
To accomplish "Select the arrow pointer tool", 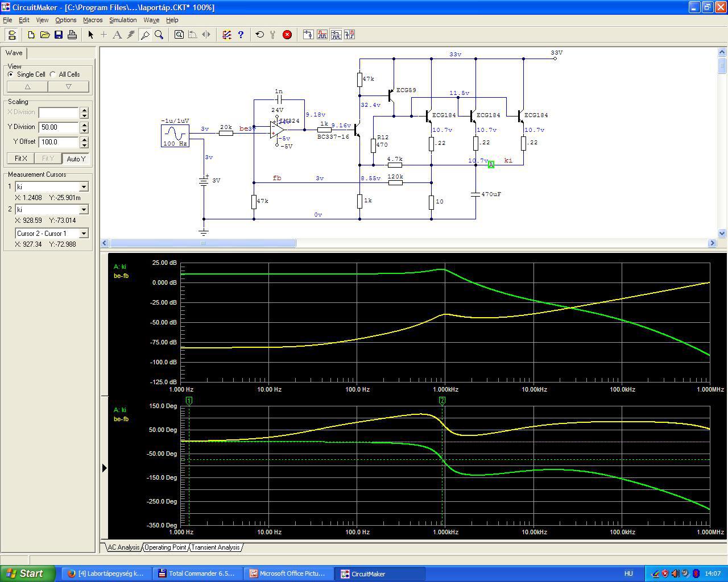I will tap(90, 35).
